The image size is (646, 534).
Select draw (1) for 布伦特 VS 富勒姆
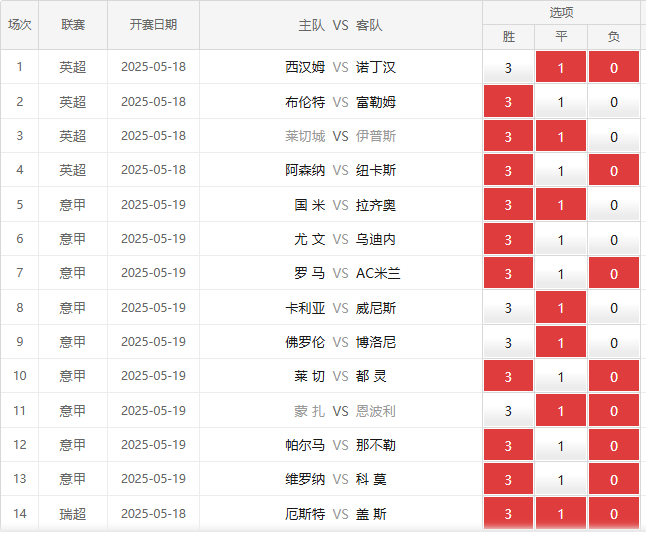pyautogui.click(x=561, y=101)
